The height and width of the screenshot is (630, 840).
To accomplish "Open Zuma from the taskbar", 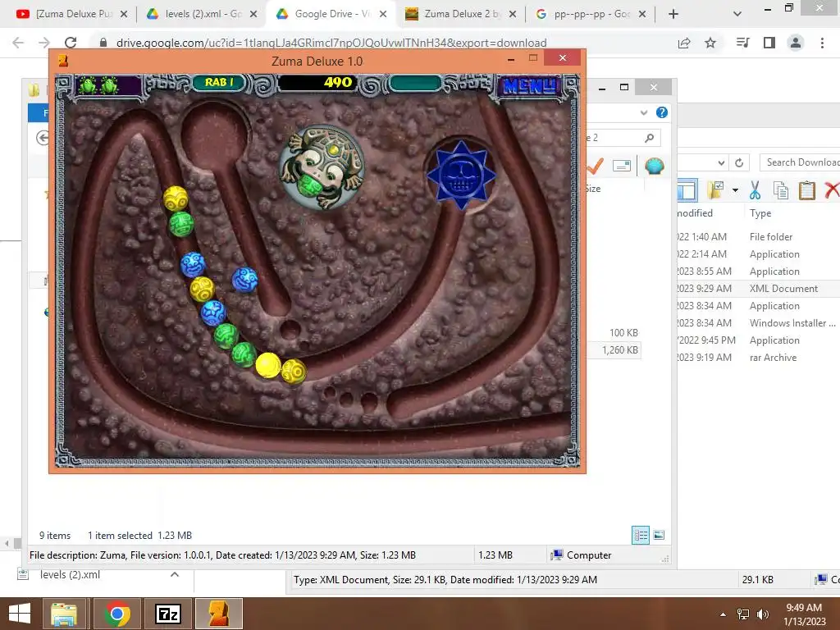I will pos(219,614).
